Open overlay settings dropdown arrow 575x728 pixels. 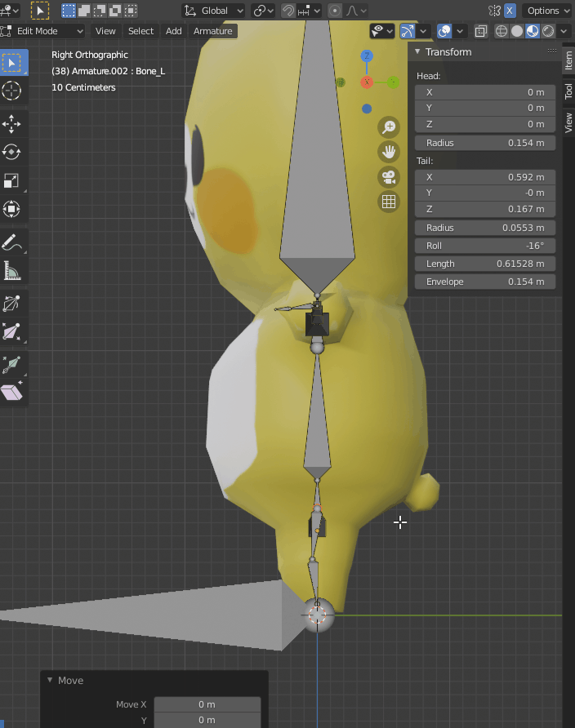[460, 31]
